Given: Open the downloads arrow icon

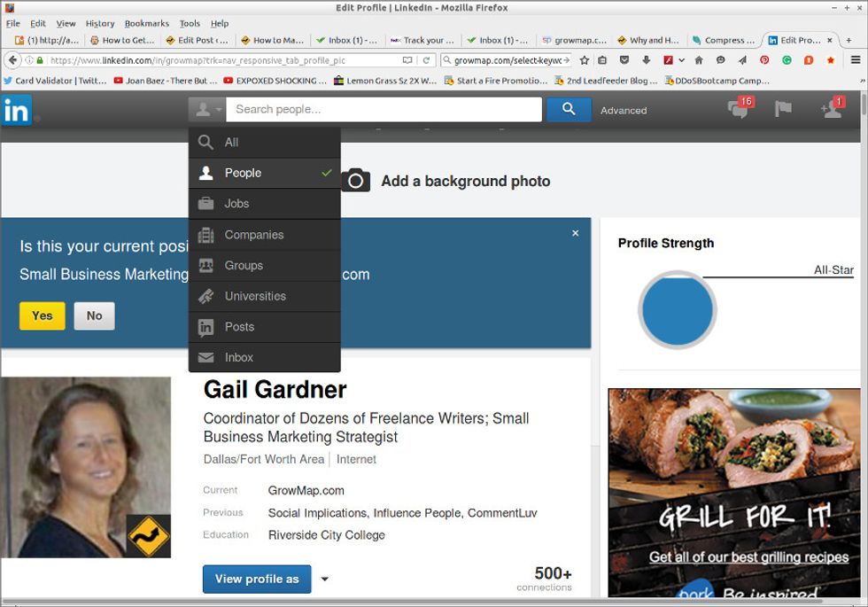Looking at the screenshot, I should [646, 60].
